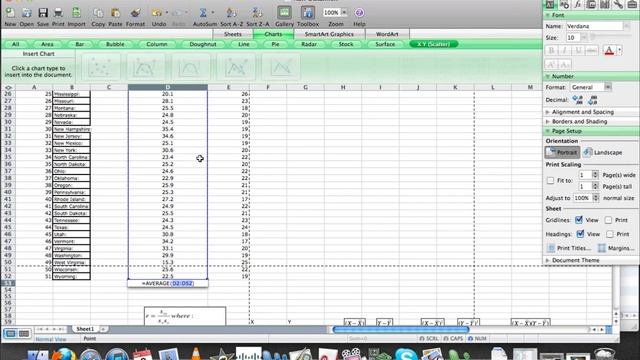Open a file using Open icon
This screenshot has height=360, width=640.
[27, 13]
